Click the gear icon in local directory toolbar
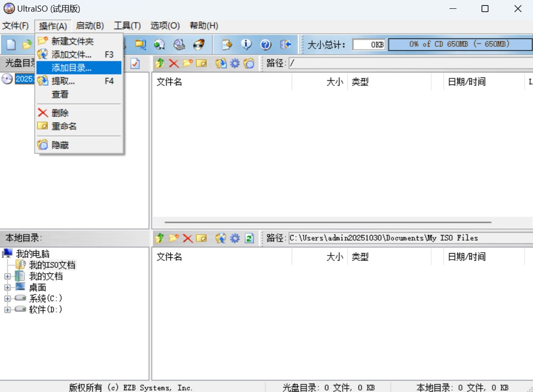The height and width of the screenshot is (392, 533). [235, 238]
